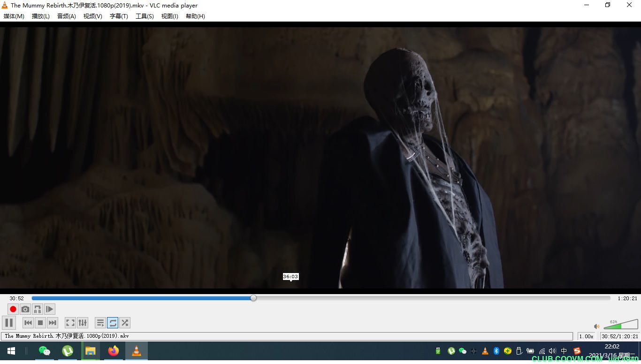Viewport: 641px width, 364px height.
Task: Open the 帮助(H) menu
Action: (195, 16)
